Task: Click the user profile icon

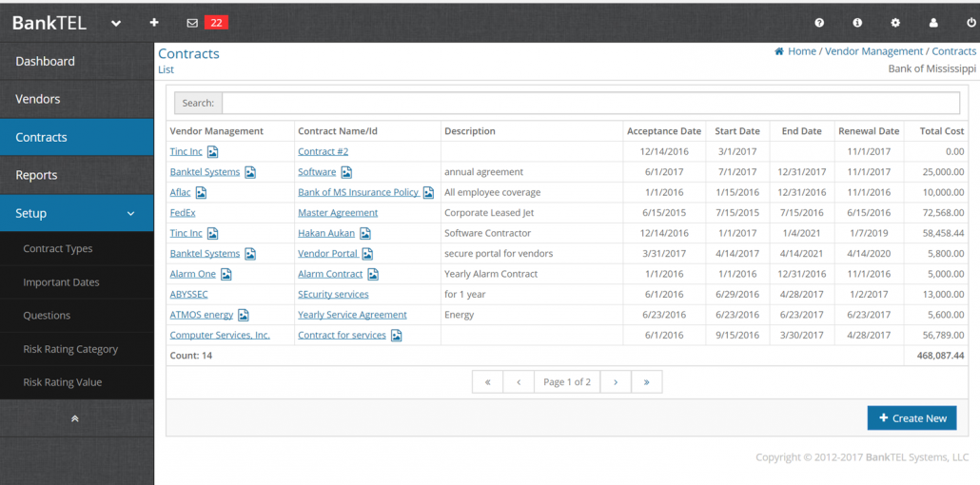Action: point(933,23)
